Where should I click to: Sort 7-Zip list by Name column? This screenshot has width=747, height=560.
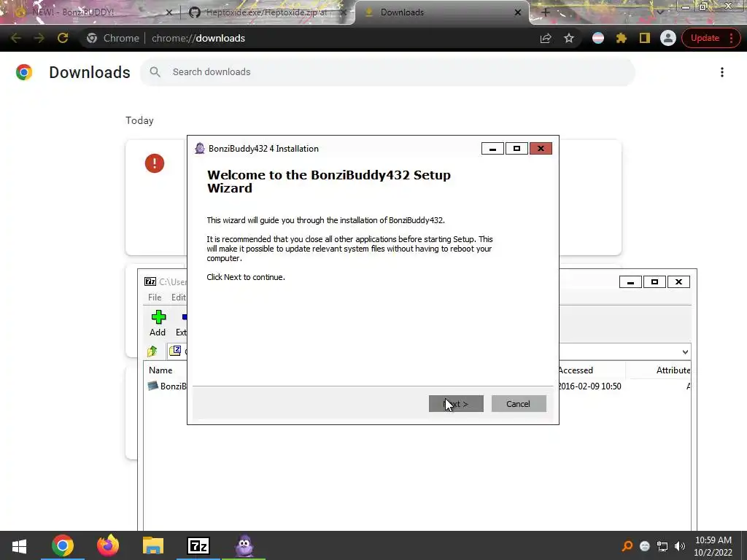point(160,370)
